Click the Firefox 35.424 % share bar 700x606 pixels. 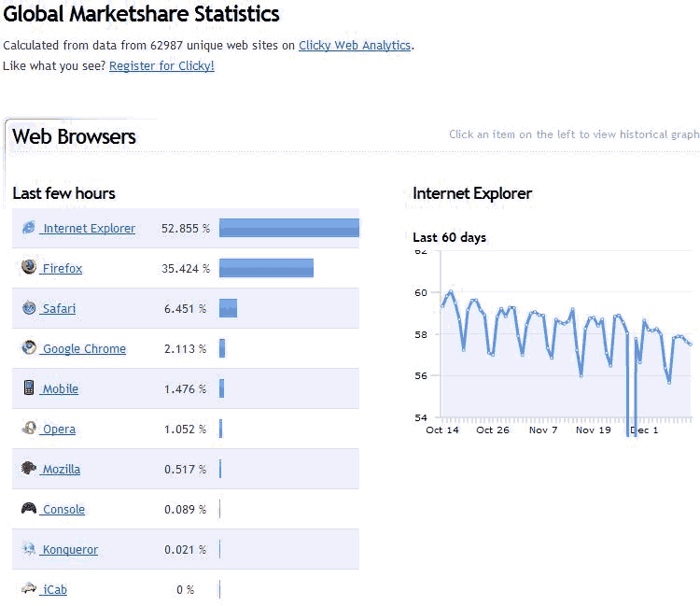(267, 268)
